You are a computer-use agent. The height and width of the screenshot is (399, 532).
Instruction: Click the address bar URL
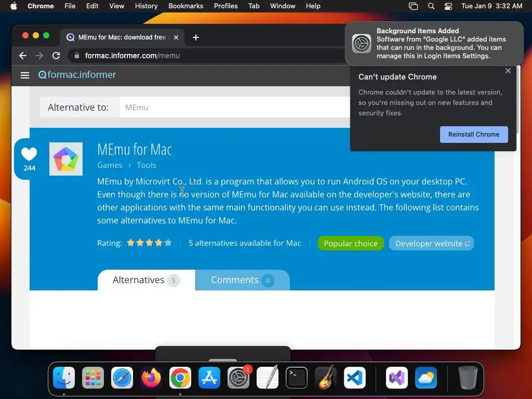(x=132, y=56)
